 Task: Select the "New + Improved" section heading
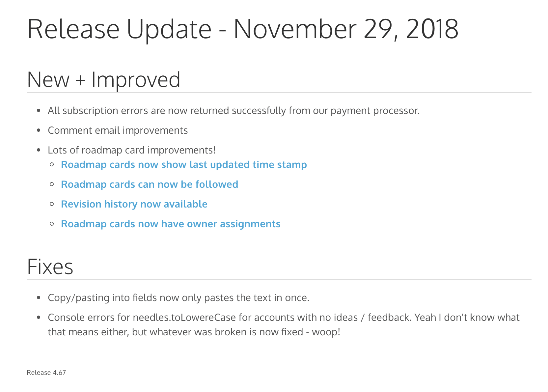point(104,80)
